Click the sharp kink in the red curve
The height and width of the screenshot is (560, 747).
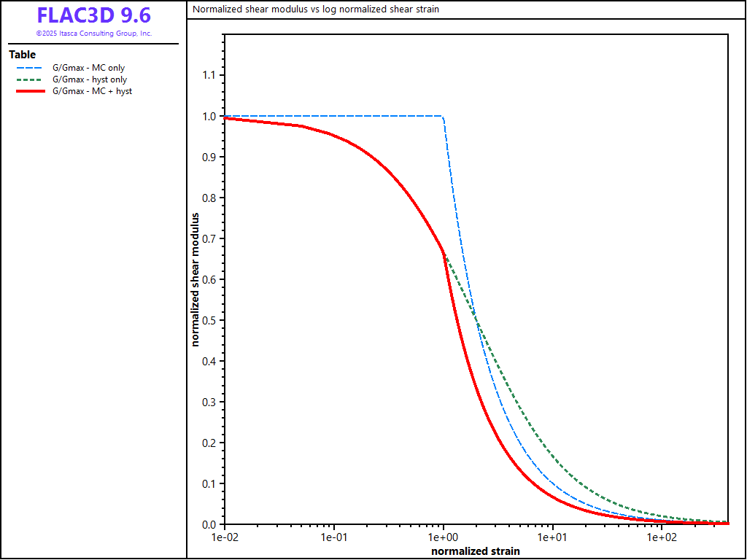(444, 252)
